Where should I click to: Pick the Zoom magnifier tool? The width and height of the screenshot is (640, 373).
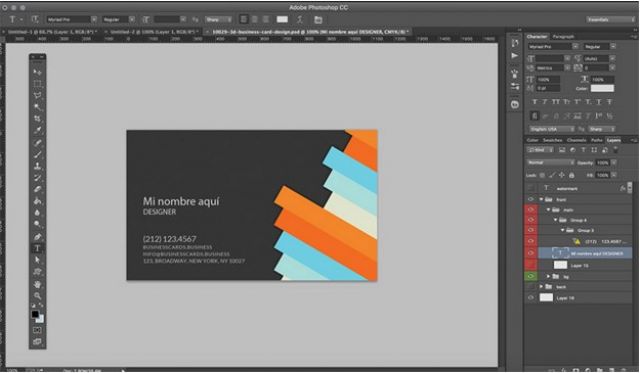point(37,295)
